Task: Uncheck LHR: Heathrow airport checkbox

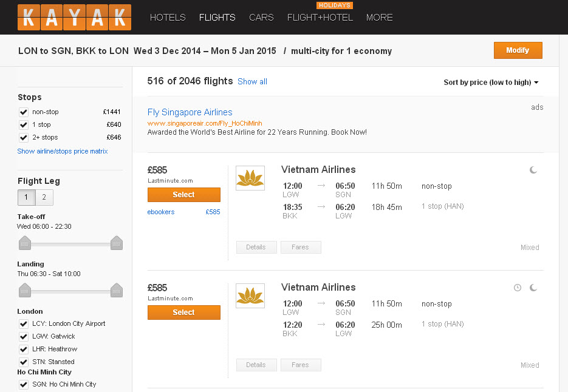Action: coord(24,349)
